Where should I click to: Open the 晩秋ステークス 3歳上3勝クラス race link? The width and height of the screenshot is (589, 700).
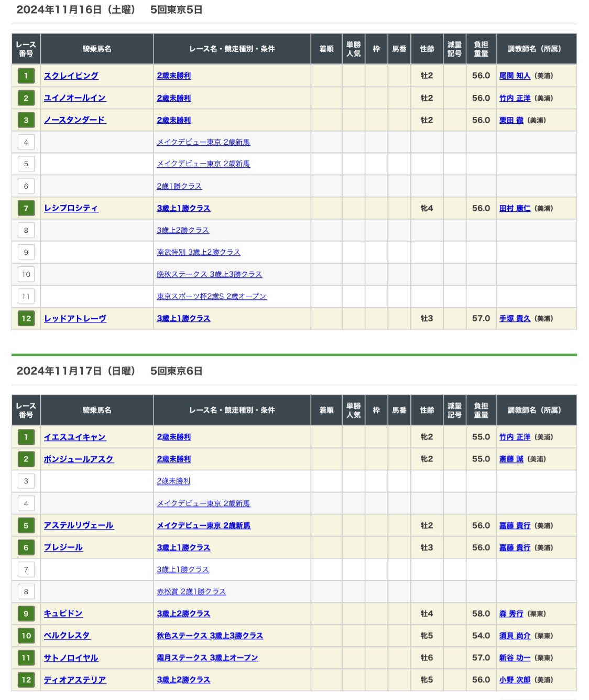point(210,274)
